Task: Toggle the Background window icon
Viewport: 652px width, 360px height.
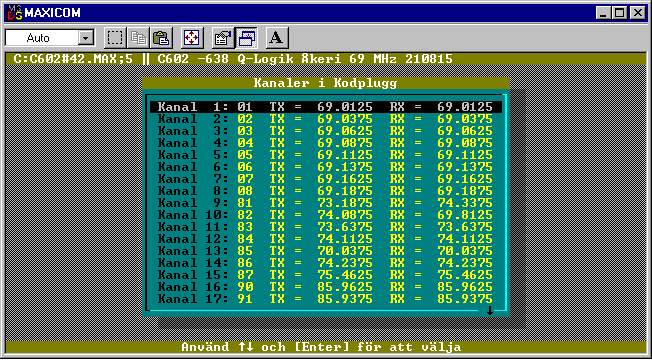Action: (246, 38)
